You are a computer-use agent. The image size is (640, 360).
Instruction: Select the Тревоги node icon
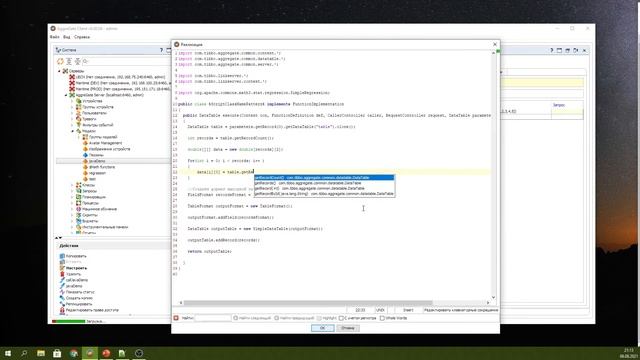(x=79, y=119)
